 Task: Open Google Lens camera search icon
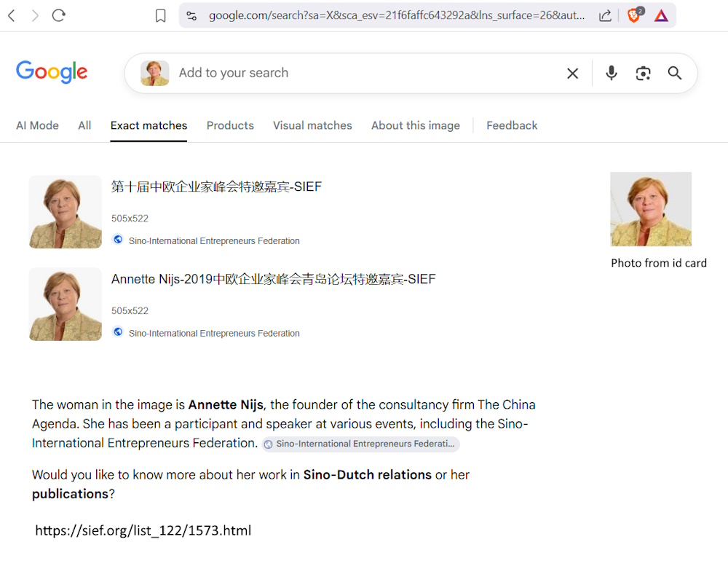coord(643,73)
